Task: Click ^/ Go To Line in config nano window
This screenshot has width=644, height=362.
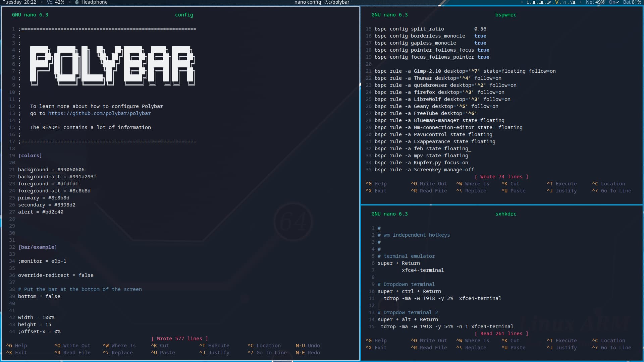Action: pos(267,353)
